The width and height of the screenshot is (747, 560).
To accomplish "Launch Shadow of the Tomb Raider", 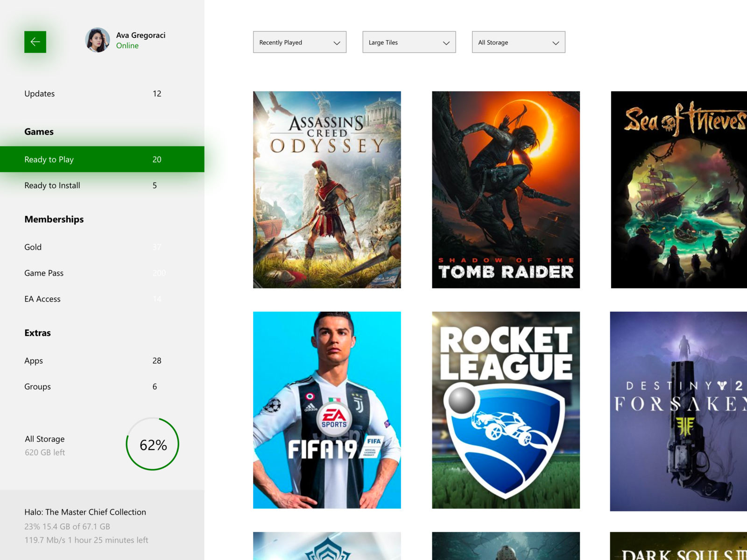I will tap(506, 189).
